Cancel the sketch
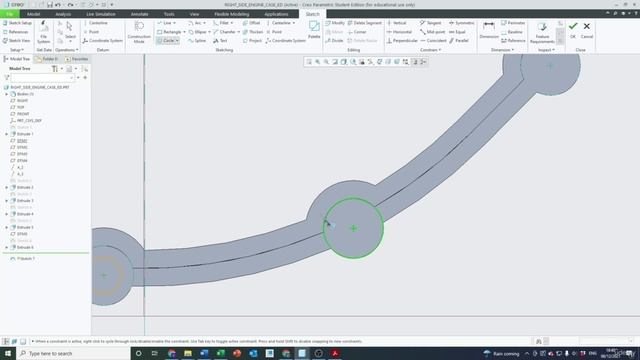The image size is (640, 360). point(587,29)
